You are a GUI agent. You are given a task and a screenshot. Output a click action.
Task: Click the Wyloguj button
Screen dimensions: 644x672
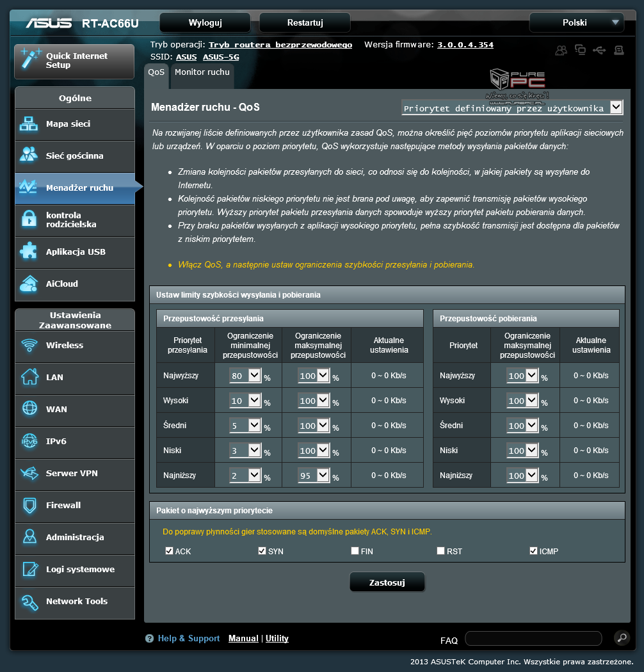[205, 22]
